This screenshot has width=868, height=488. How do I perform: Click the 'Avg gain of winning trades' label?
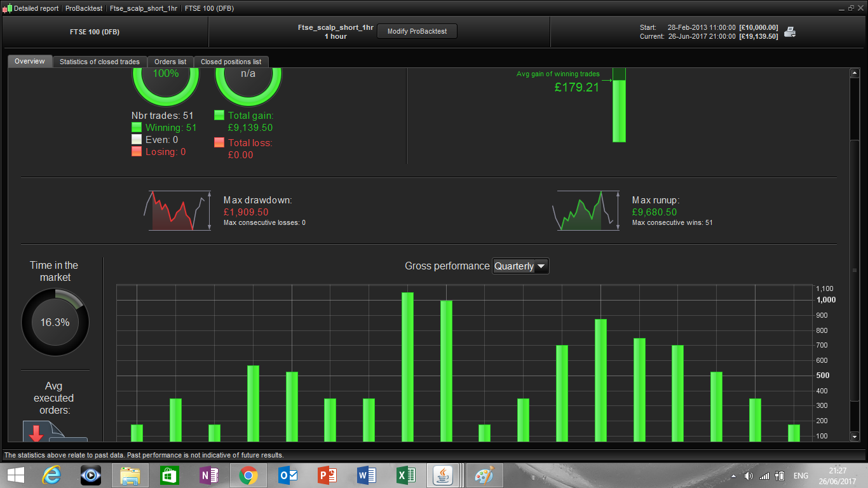point(558,74)
